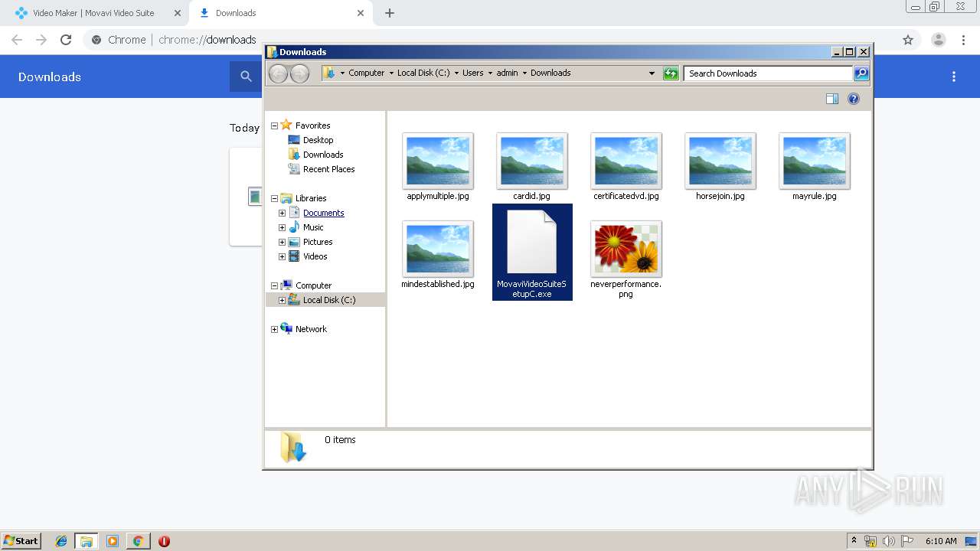Click the search magnifier in Explorer window
The image size is (980, 551).
861,73
